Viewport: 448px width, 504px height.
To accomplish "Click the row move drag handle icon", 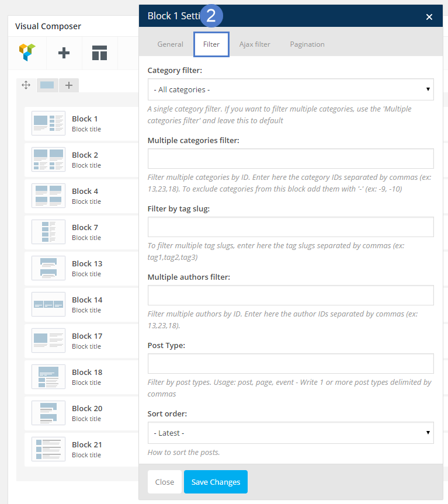I will click(x=26, y=85).
